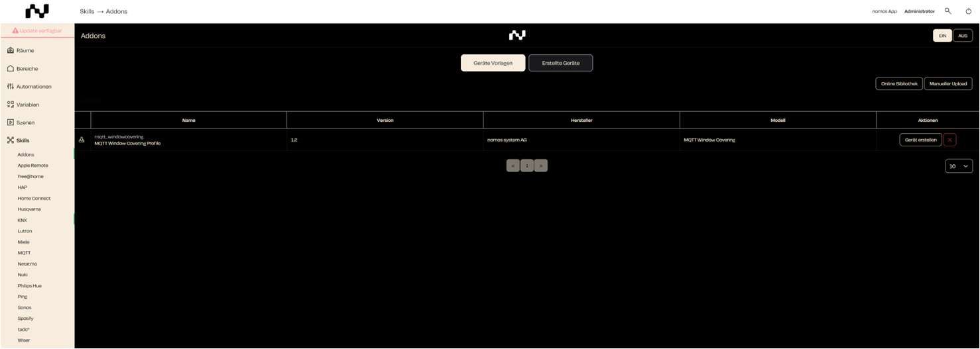Open the search magnifier icon
The width and height of the screenshot is (980, 349).
coord(948,11)
